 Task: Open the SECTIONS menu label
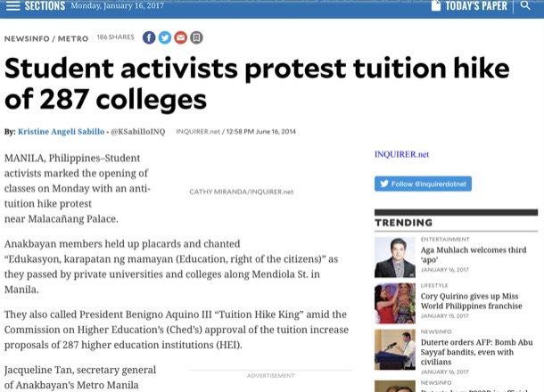pos(45,6)
